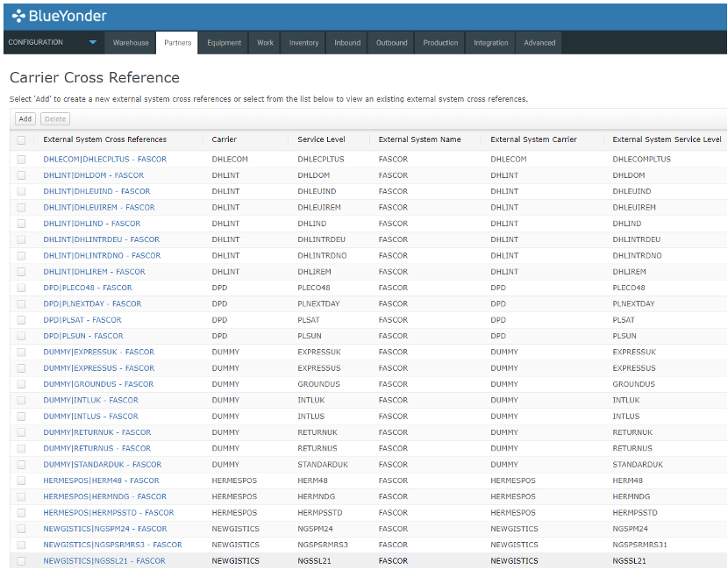Image resolution: width=728 pixels, height=570 pixels.
Task: Sort by External System Cross References column
Action: [x=104, y=139]
